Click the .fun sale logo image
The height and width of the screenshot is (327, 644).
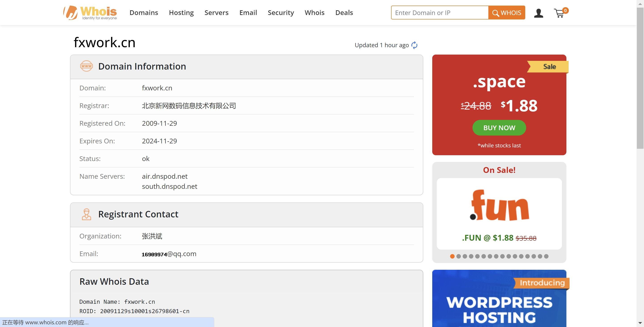pos(499,205)
